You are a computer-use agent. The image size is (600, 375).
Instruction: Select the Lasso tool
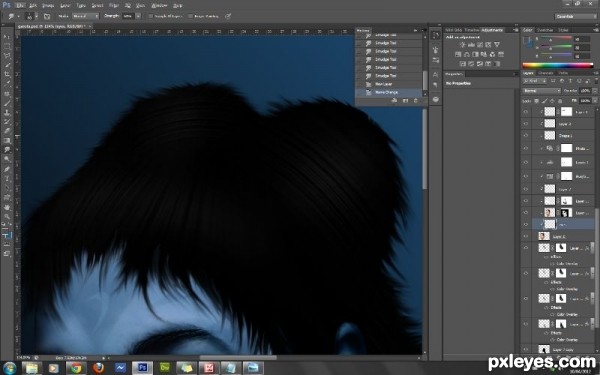(7, 56)
